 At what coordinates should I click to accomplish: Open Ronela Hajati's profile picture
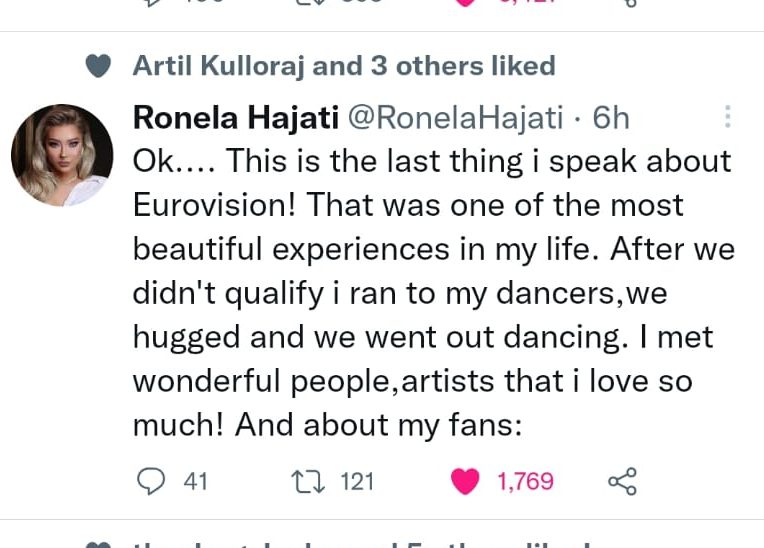pos(62,155)
